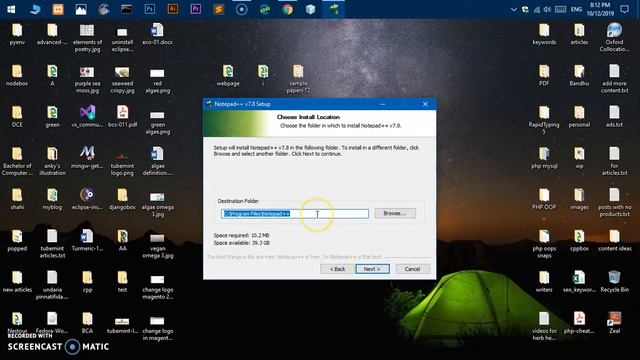Show hidden system tray icons
640x360 pixels.
(513, 9)
